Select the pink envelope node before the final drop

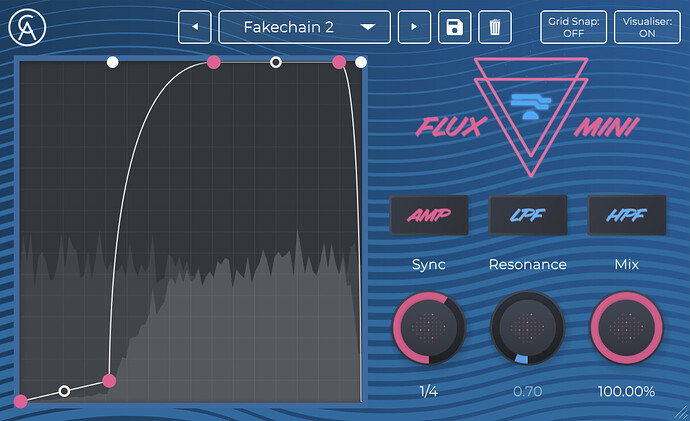[339, 62]
